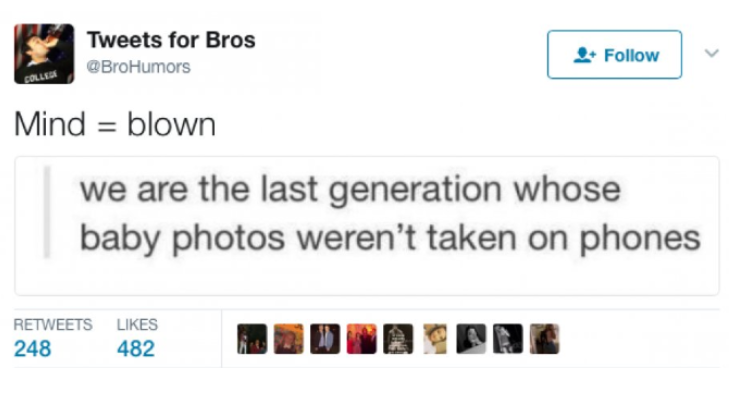Click the LIKES label
Screen dimensions: 745x411
pyautogui.click(x=137, y=325)
